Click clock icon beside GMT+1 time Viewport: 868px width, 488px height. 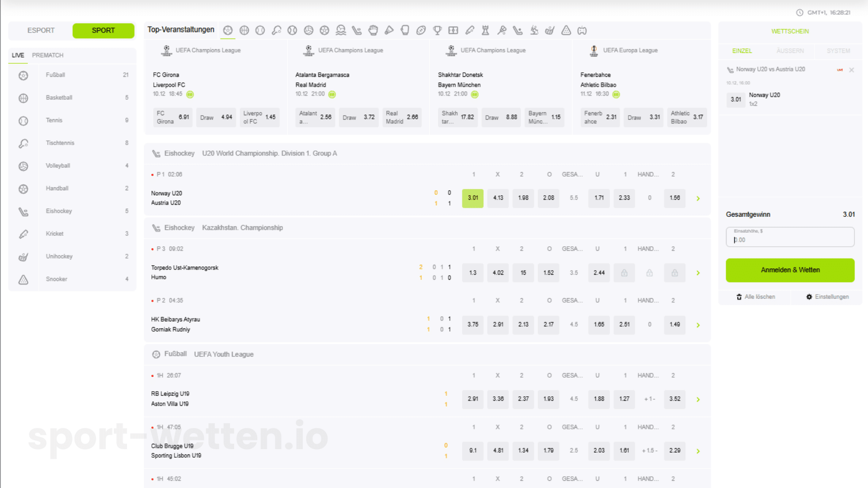800,12
